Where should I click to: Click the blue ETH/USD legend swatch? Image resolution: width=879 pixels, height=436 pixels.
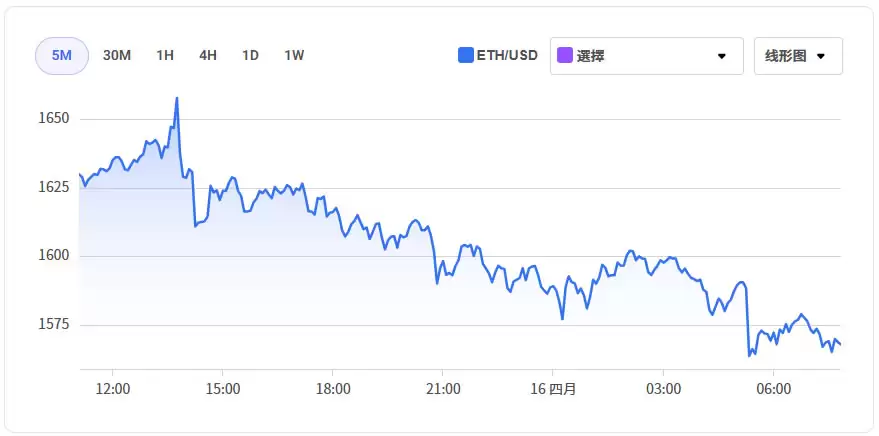pos(465,56)
